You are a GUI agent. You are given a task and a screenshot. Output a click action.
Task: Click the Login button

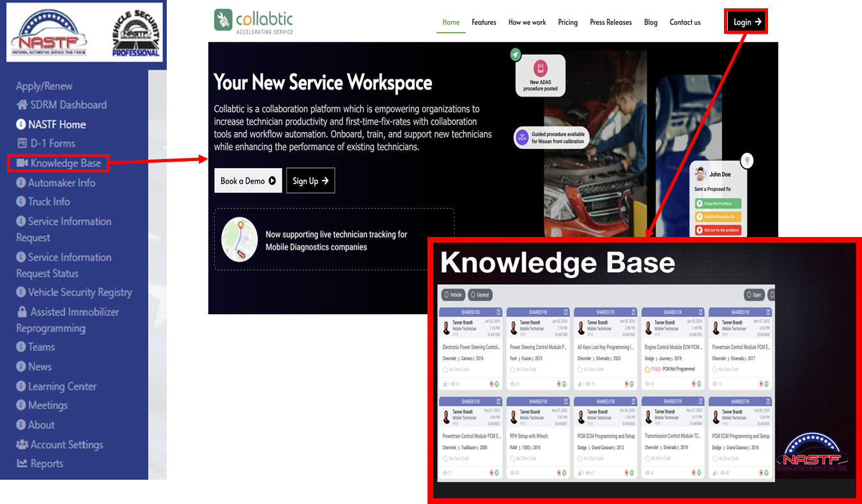(747, 22)
